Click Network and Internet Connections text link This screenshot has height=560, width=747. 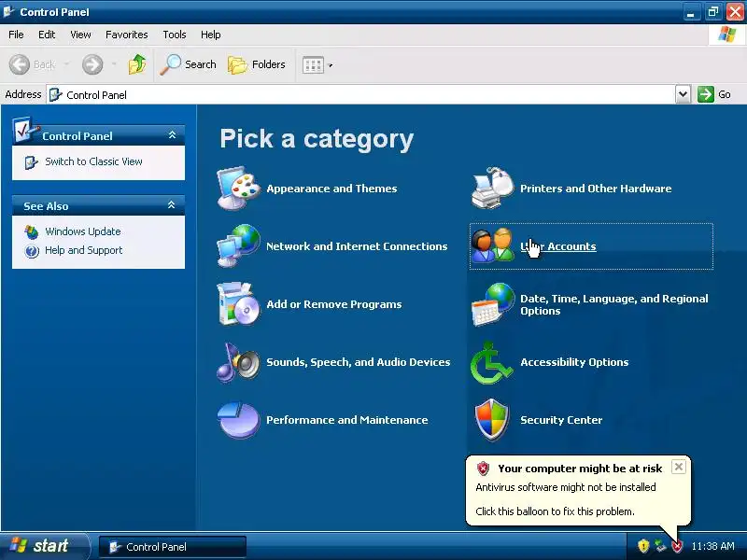click(357, 246)
